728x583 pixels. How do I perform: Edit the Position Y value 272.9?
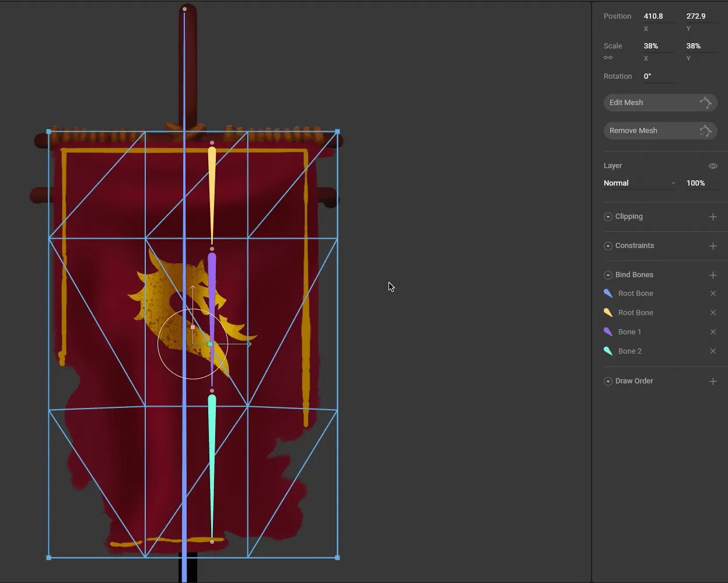coord(701,16)
